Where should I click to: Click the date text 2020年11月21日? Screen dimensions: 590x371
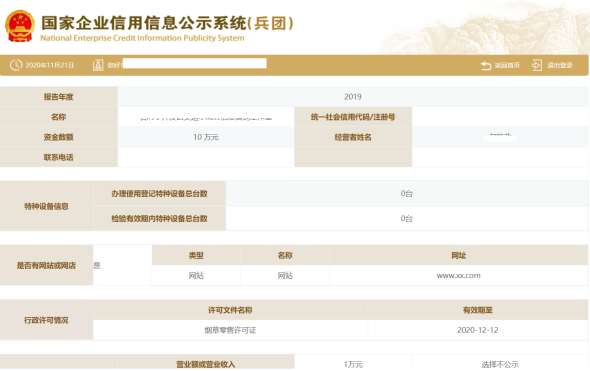(49, 65)
